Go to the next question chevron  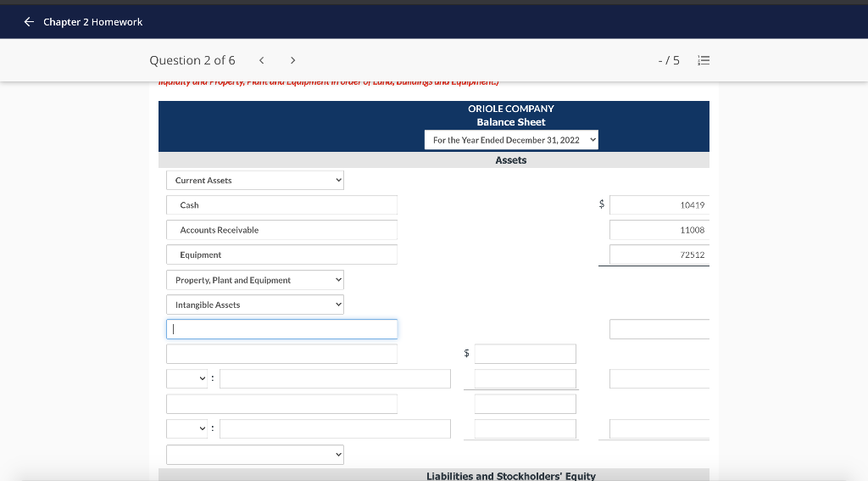pyautogui.click(x=292, y=60)
